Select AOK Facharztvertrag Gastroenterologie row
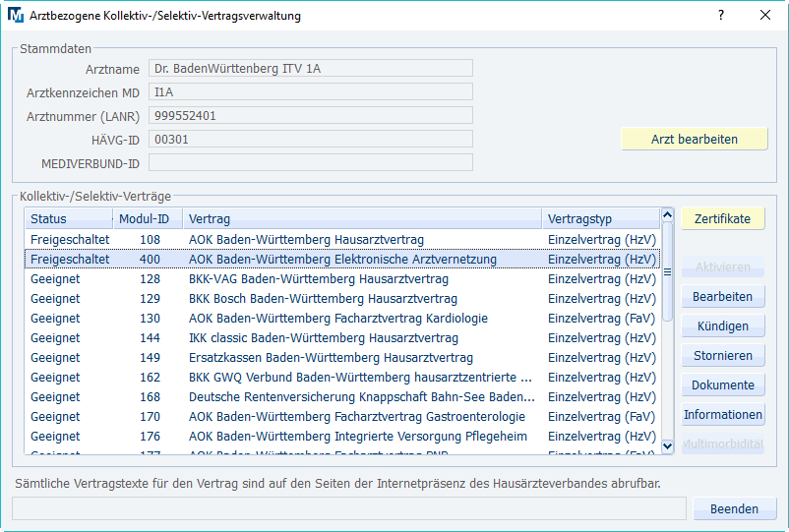Image resolution: width=789 pixels, height=532 pixels. (x=342, y=416)
